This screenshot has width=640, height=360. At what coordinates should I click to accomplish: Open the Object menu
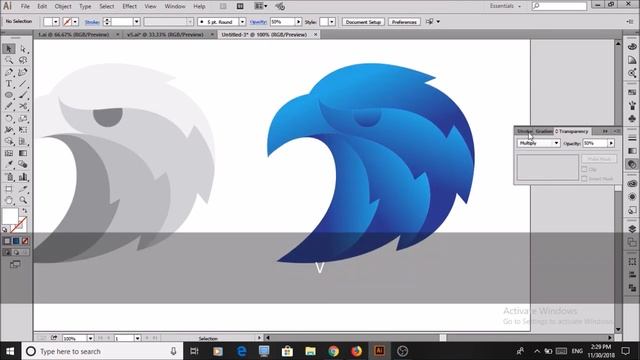63,6
